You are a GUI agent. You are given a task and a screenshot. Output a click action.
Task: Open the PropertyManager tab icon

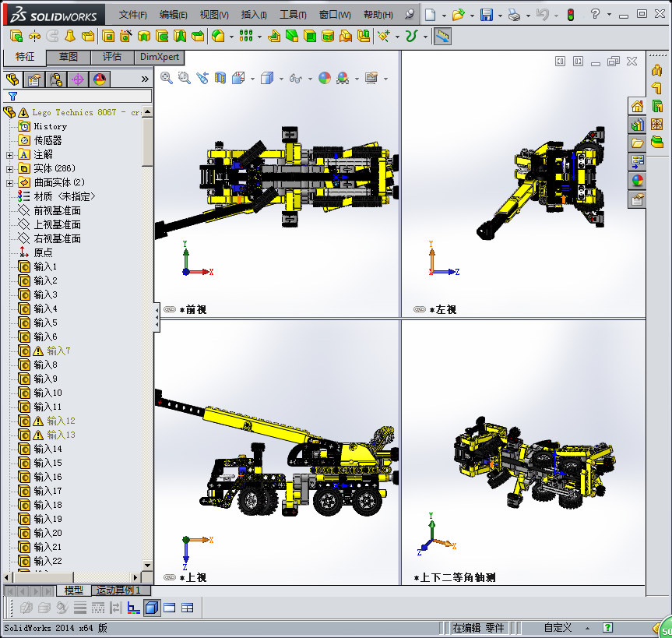tap(34, 79)
